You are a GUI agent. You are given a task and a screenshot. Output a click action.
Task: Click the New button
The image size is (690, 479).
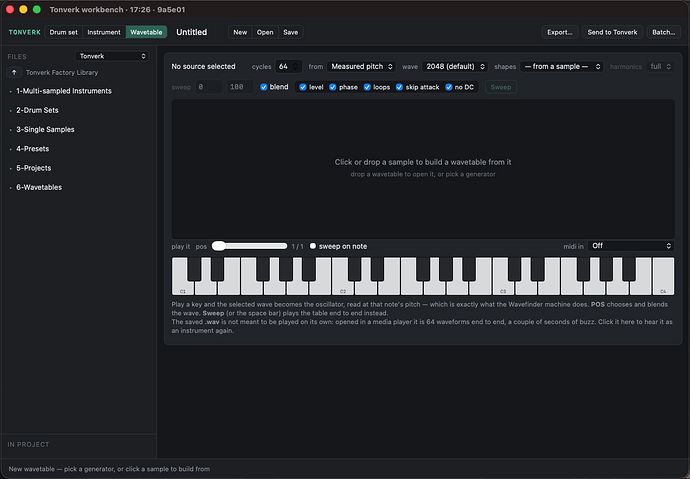(x=240, y=32)
